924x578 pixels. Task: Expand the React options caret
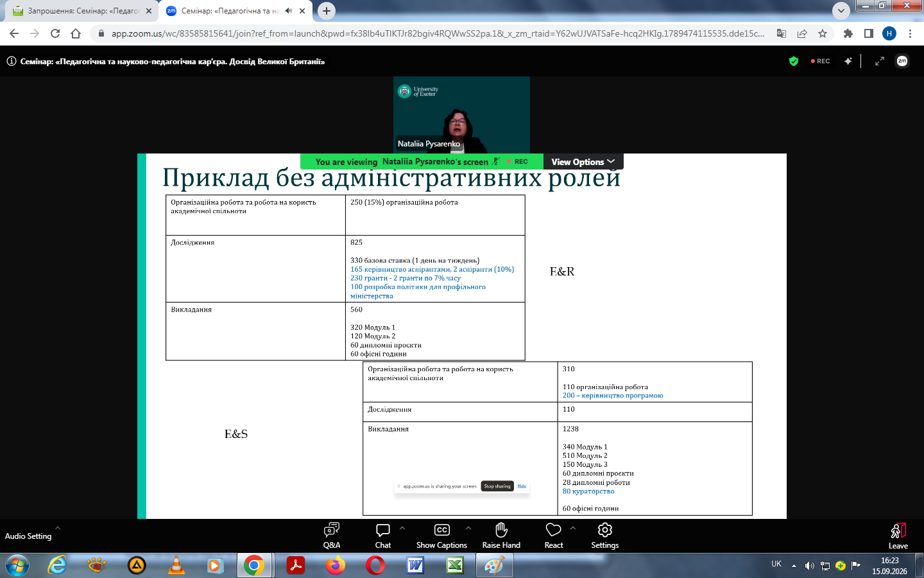(573, 528)
